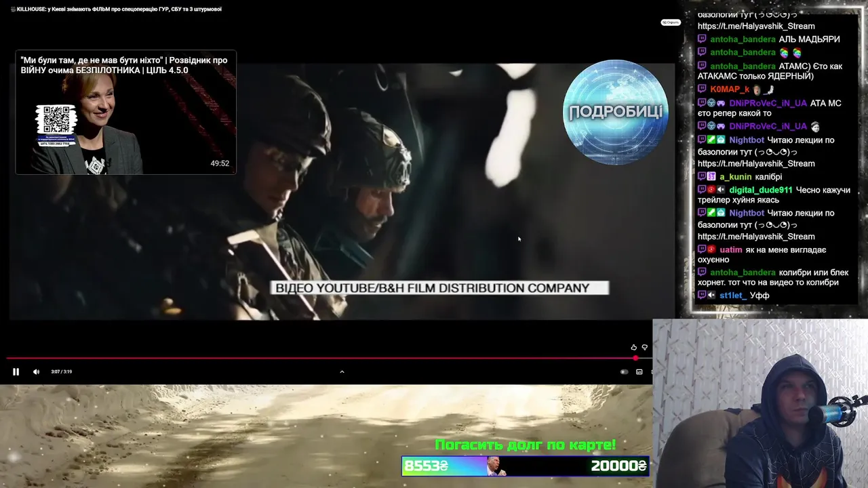Click the "Погасить долг по карте!" goal text
The image size is (868, 488).
point(525,445)
